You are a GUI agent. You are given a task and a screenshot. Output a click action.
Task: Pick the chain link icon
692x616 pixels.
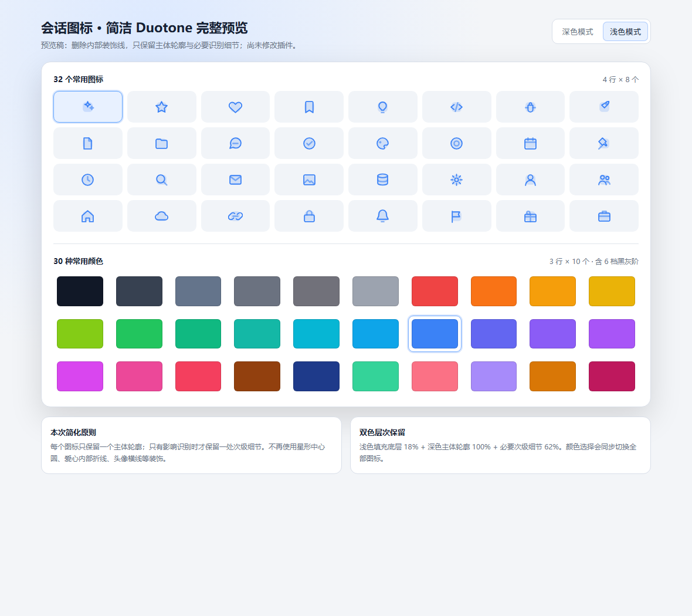tap(235, 216)
